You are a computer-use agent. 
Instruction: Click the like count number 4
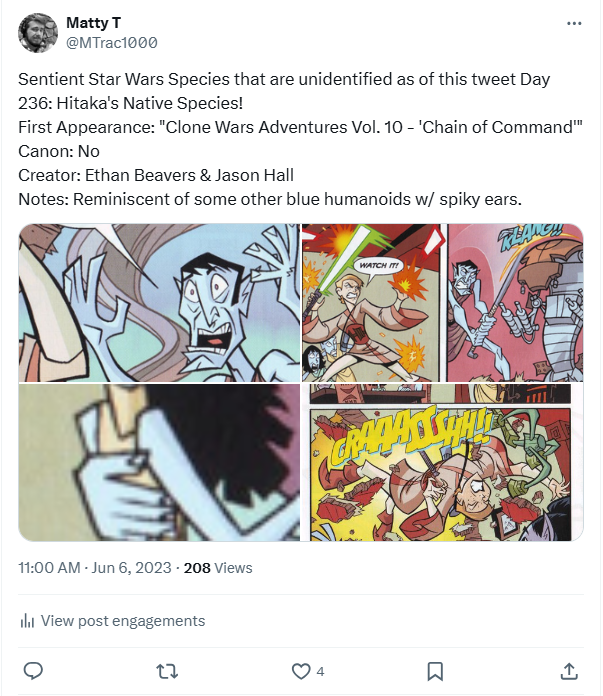coord(320,672)
